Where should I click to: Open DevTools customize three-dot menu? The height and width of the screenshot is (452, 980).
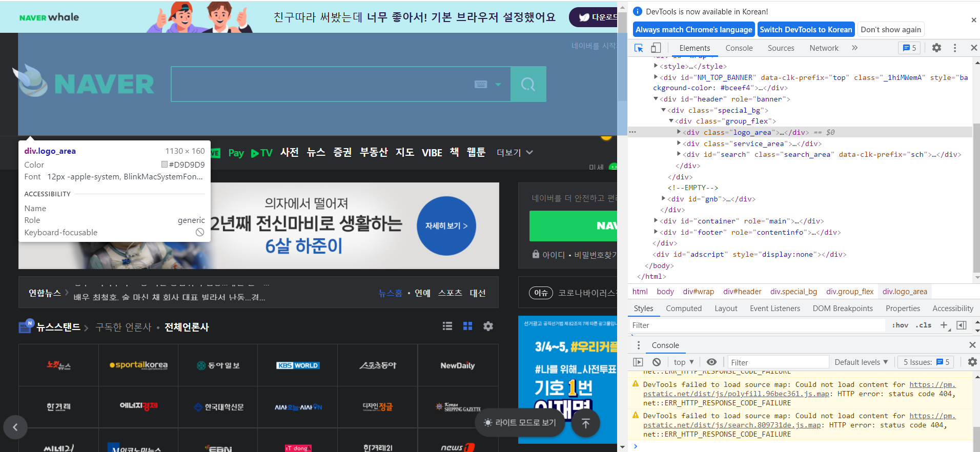point(954,48)
